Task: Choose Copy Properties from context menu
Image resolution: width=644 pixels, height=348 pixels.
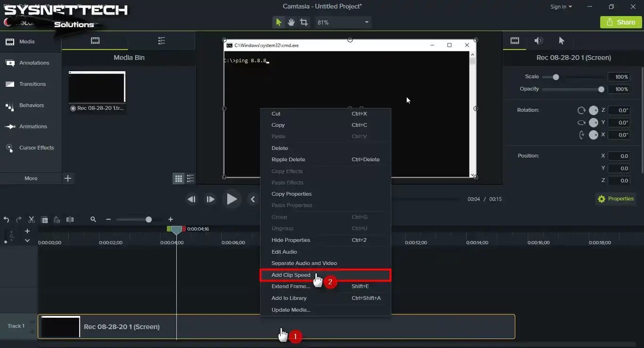Action: [325, 194]
